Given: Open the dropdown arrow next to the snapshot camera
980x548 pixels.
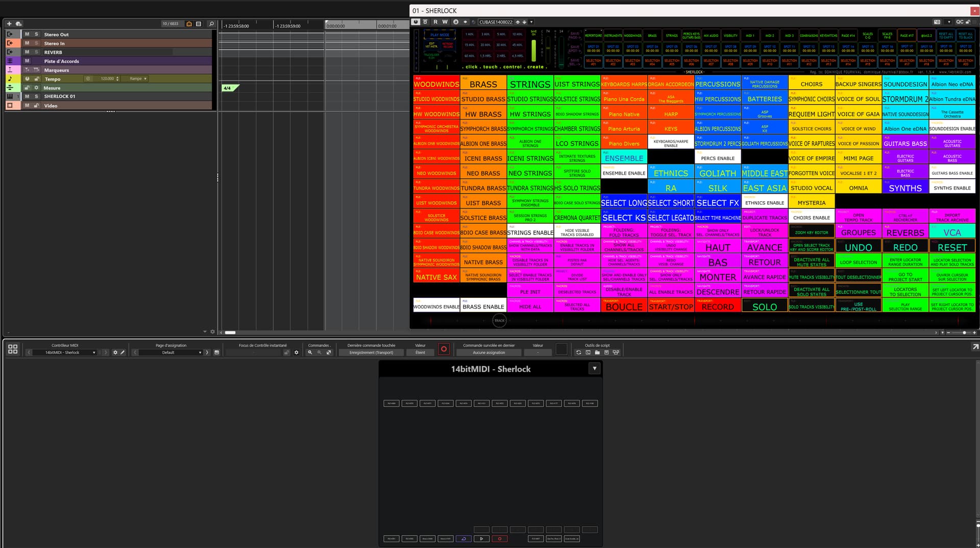Looking at the screenshot, I should pyautogui.click(x=949, y=22).
